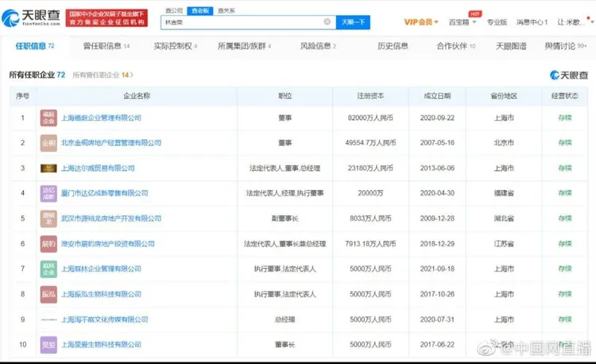This screenshot has width=596, height=364.
Task: Click the 49554.7万人民币 capital cell
Action: [x=370, y=143]
